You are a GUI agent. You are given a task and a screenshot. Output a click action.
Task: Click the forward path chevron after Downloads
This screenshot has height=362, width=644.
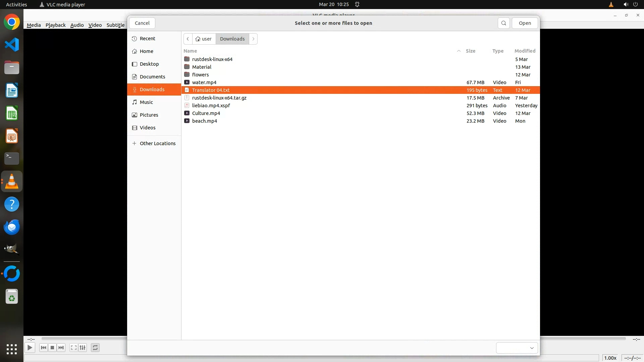point(254,39)
